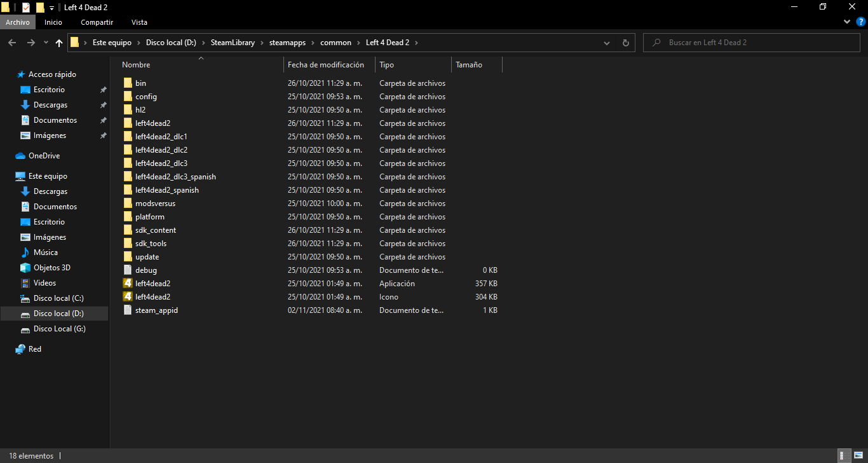Click the sdk_tools folder icon
This screenshot has width=868, height=463.
pos(128,244)
